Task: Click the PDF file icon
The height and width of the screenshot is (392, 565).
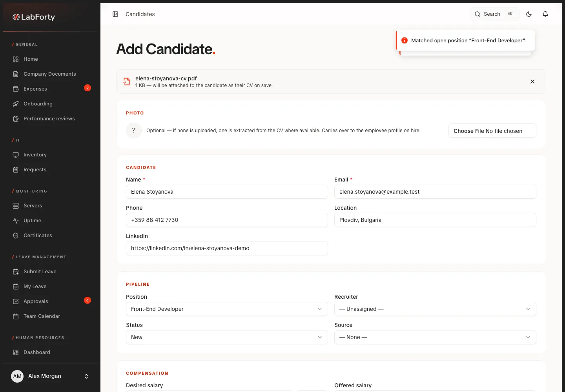Action: pyautogui.click(x=127, y=82)
